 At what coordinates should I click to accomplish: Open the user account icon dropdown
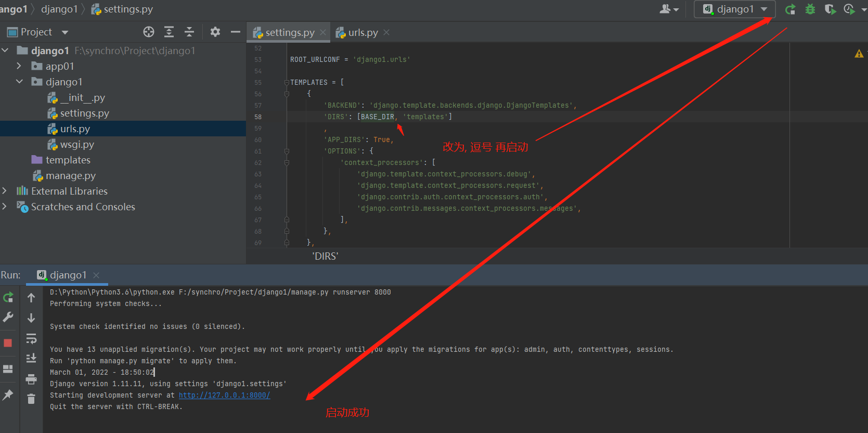click(669, 9)
